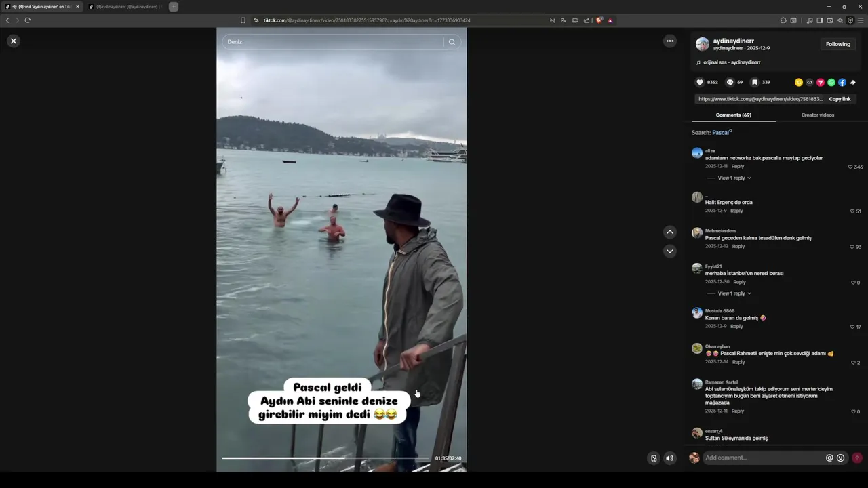Open the Brave Rewards triangle icon

pyautogui.click(x=610, y=20)
